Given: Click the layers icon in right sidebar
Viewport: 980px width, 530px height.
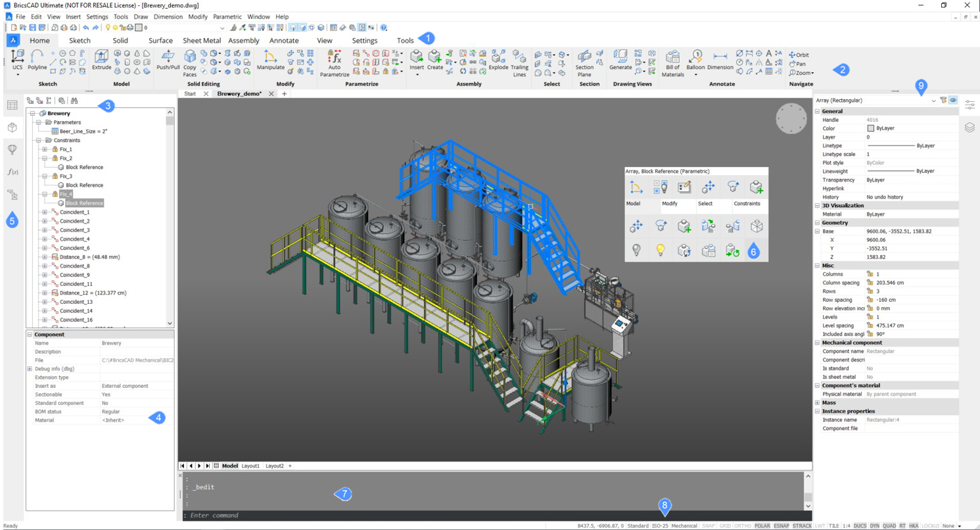Looking at the screenshot, I should tap(969, 128).
